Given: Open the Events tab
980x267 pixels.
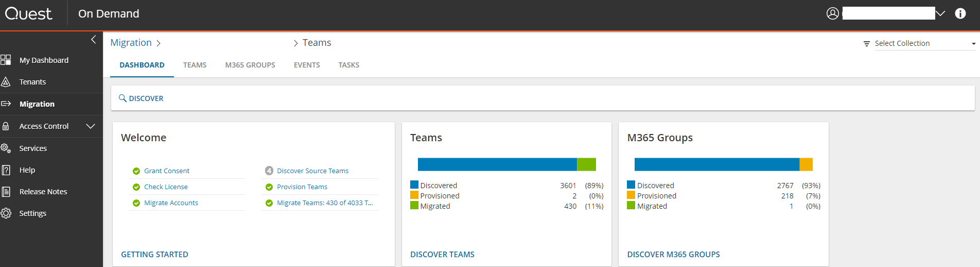Looking at the screenshot, I should pyautogui.click(x=307, y=65).
